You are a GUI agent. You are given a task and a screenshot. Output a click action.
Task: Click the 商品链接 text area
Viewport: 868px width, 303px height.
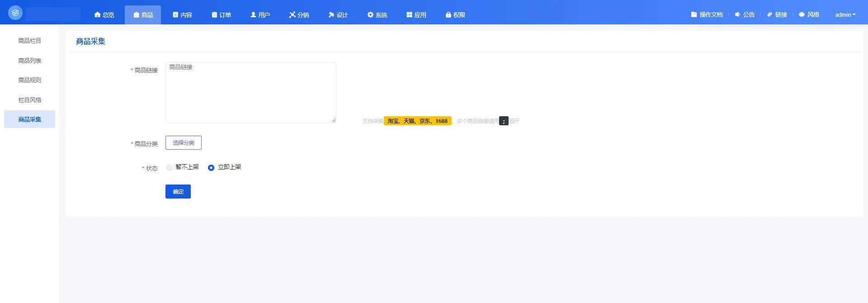click(x=250, y=93)
